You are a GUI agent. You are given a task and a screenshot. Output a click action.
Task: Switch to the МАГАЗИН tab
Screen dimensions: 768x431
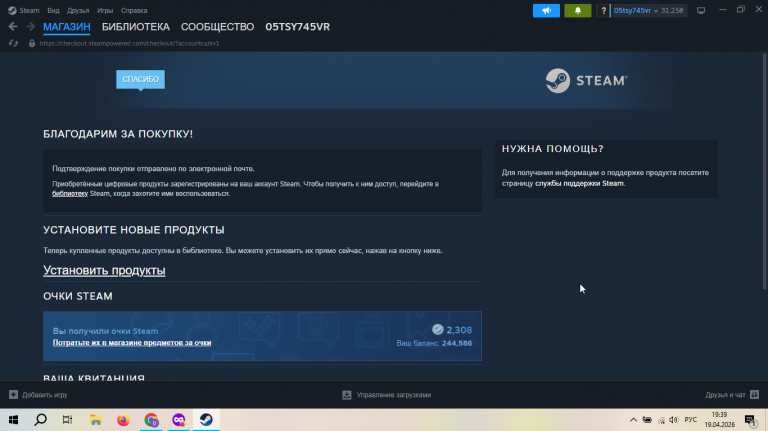67,27
